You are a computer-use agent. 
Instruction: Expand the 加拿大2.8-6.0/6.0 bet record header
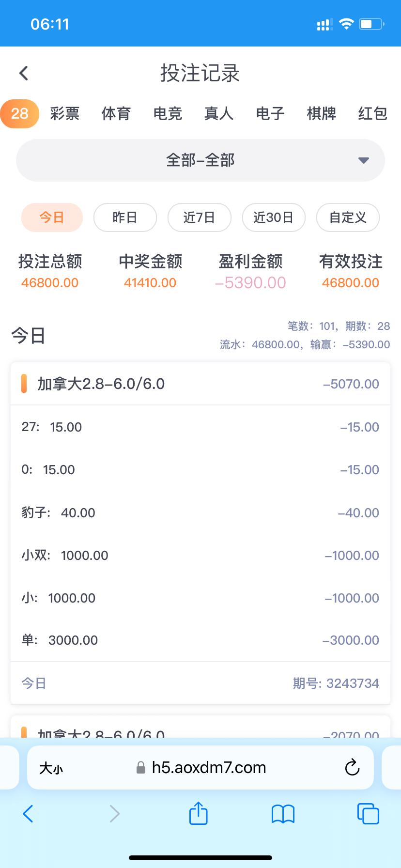(200, 384)
